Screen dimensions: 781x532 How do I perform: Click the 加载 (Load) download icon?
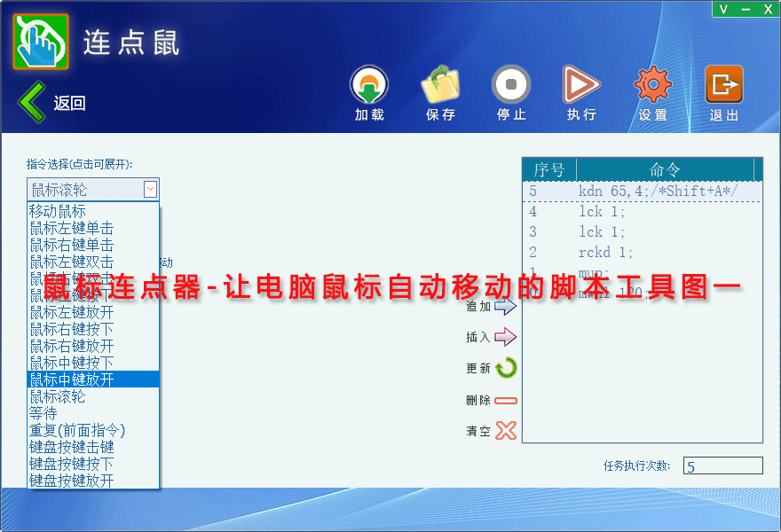pyautogui.click(x=369, y=86)
